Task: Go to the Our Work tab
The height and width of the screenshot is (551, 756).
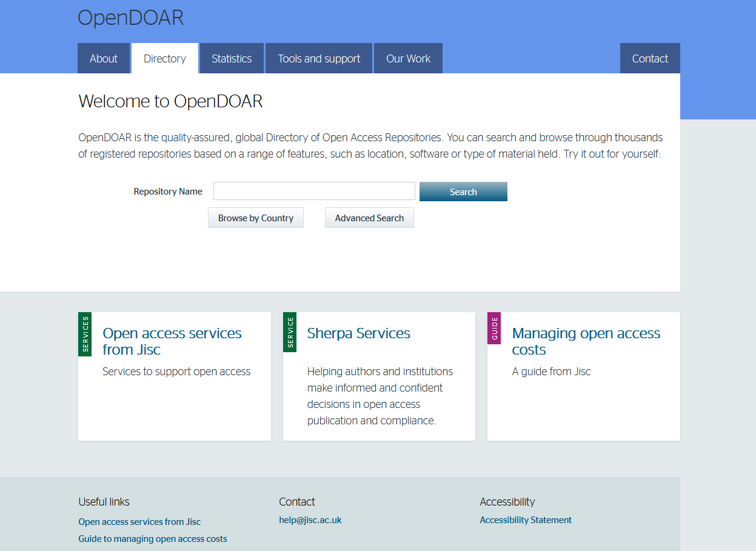Action: 408,59
